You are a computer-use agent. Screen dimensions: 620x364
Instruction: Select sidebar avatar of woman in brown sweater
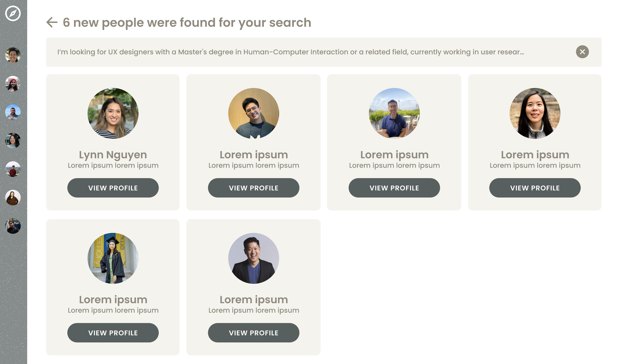[13, 198]
